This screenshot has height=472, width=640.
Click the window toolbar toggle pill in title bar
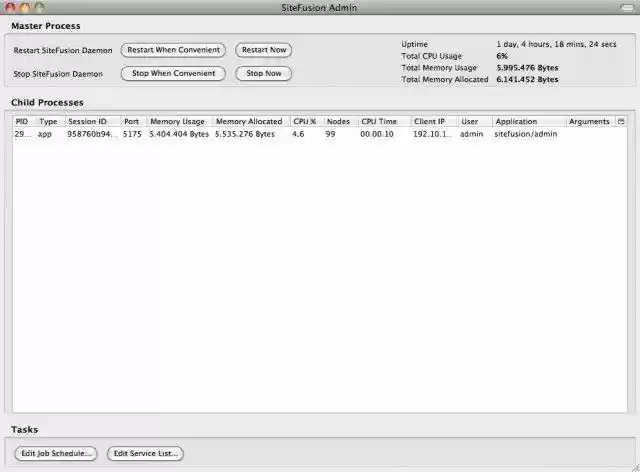coord(627,7)
